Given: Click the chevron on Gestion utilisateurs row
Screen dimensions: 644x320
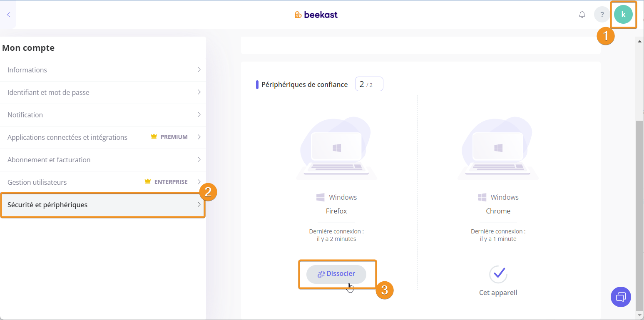Looking at the screenshot, I should (199, 182).
